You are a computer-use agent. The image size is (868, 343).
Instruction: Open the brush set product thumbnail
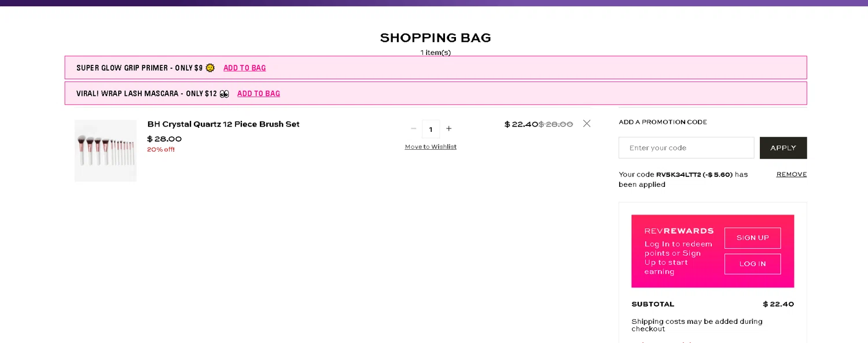point(105,150)
